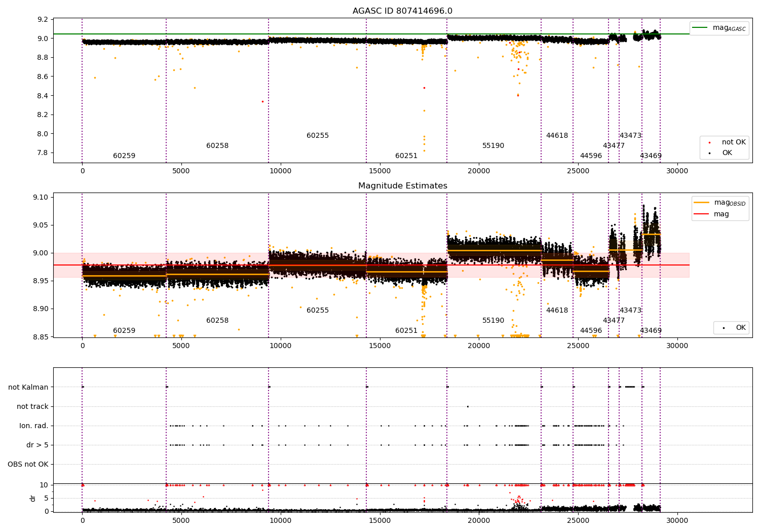760x532 pixels.
Task: Select the 55190 label in the top plot
Action: tap(493, 146)
